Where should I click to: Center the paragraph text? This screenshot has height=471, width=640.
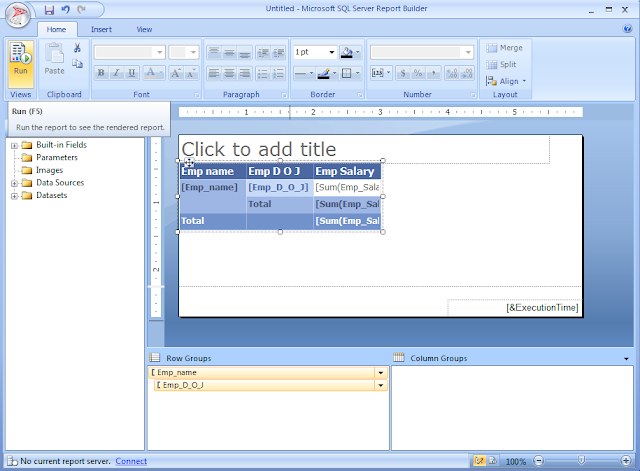pyautogui.click(x=229, y=73)
